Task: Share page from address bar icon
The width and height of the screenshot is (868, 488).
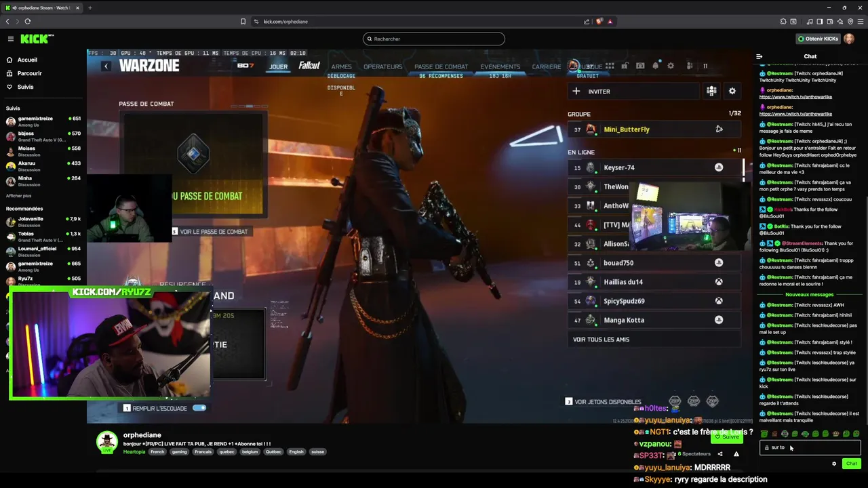Action: point(587,21)
